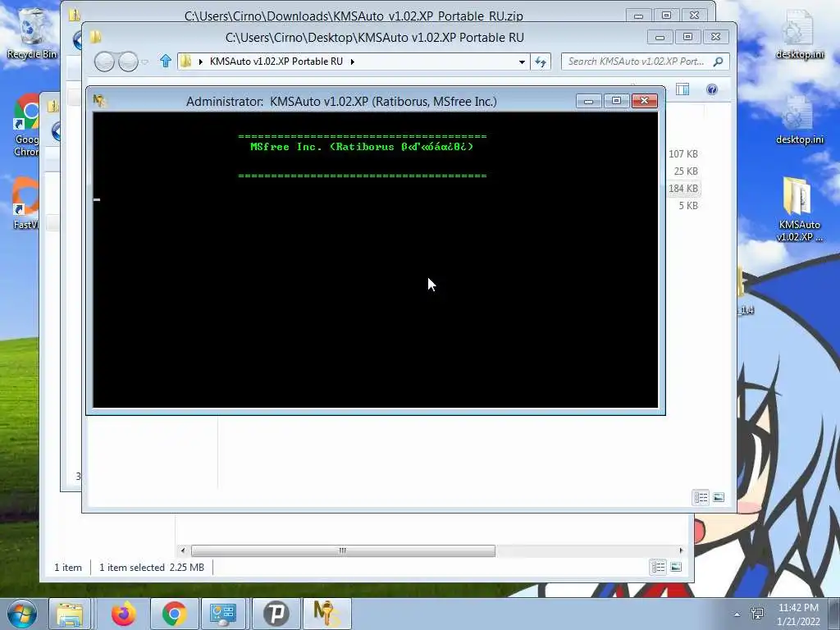Click the Up arrow in Explorer window
The image size is (840, 630).
tap(166, 61)
